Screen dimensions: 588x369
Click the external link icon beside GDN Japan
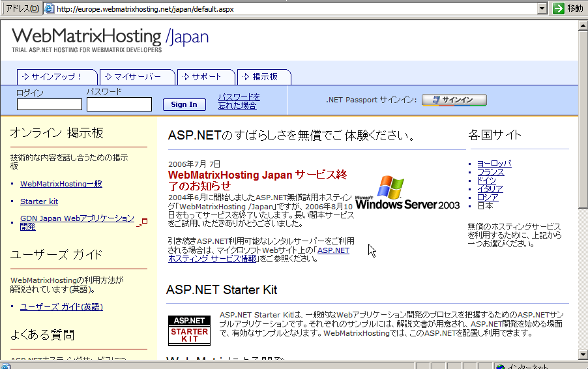pos(142,222)
